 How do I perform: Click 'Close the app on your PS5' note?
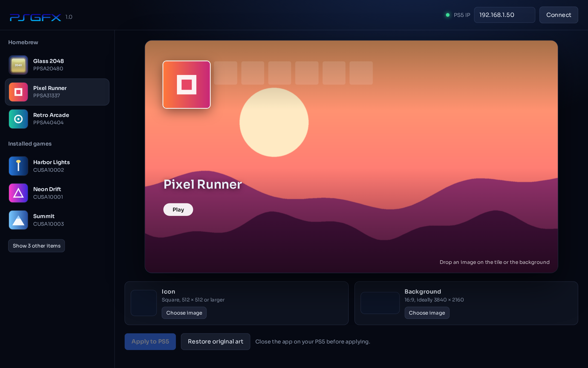pos(313,342)
